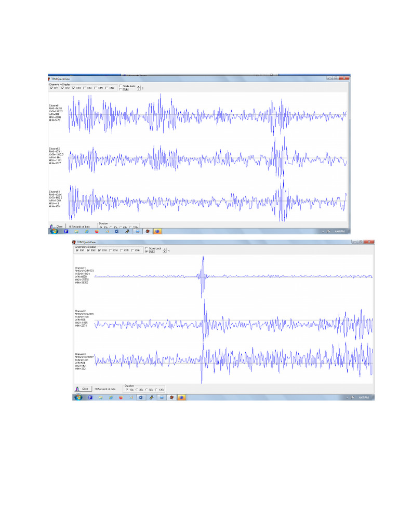Click the TPM QuickView title icon of upper window
399x532 pixels.
49,79
